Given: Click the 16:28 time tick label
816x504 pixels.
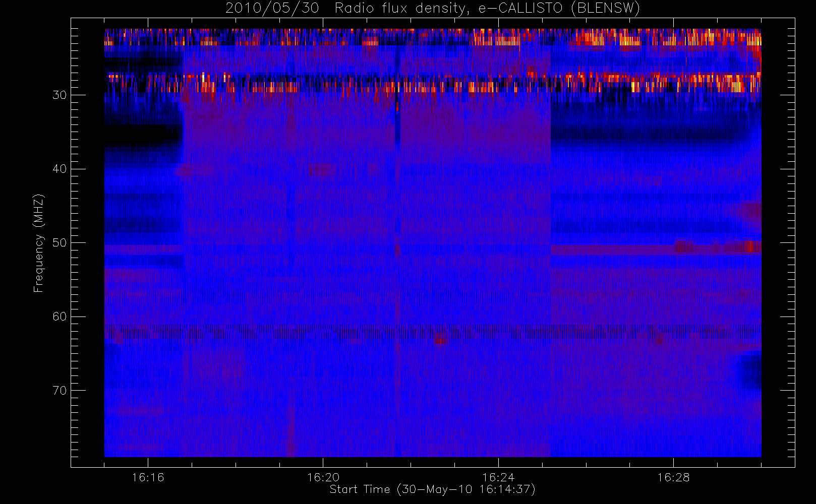Looking at the screenshot, I should click(x=673, y=477).
